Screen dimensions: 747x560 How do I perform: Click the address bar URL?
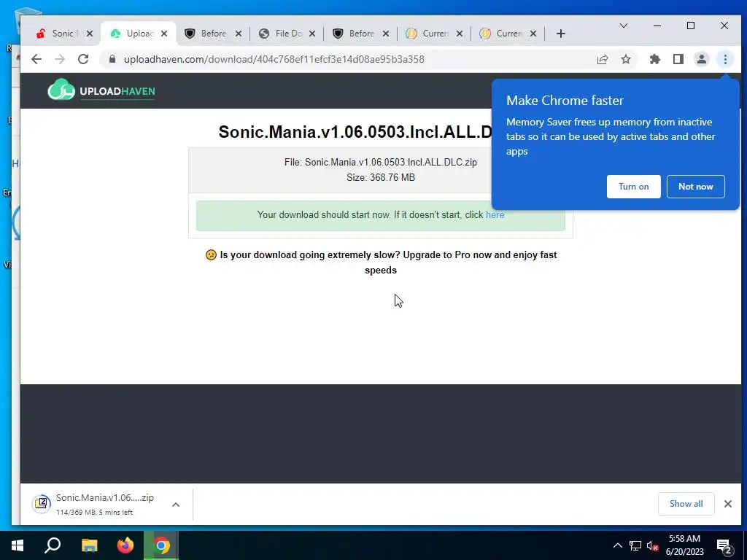274,59
